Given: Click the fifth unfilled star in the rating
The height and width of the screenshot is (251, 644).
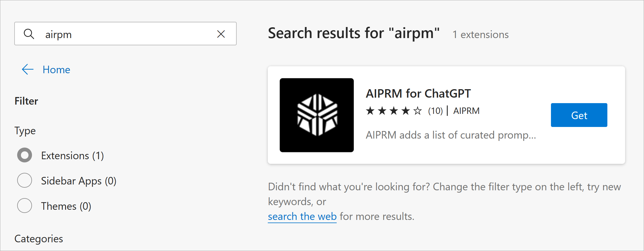Looking at the screenshot, I should tap(417, 111).
